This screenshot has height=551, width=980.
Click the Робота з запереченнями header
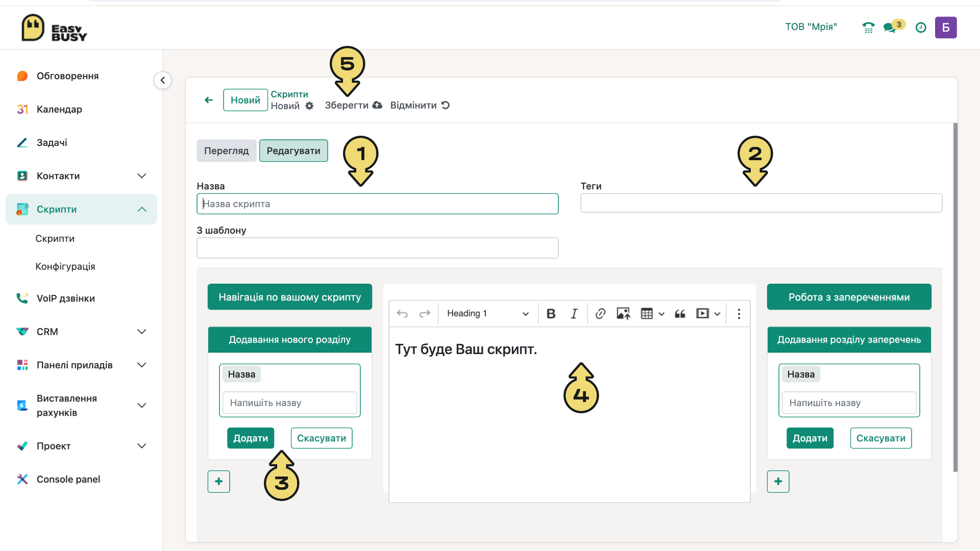849,297
